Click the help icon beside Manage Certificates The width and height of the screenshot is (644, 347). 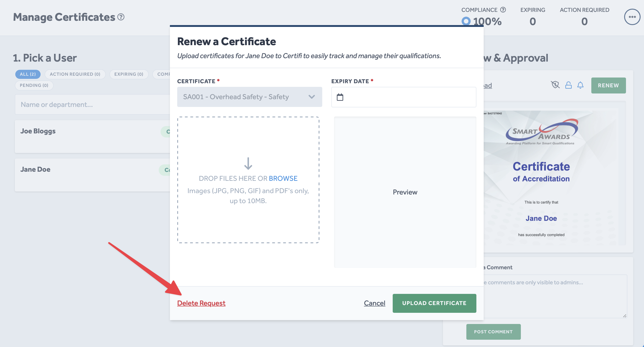pyautogui.click(x=121, y=17)
